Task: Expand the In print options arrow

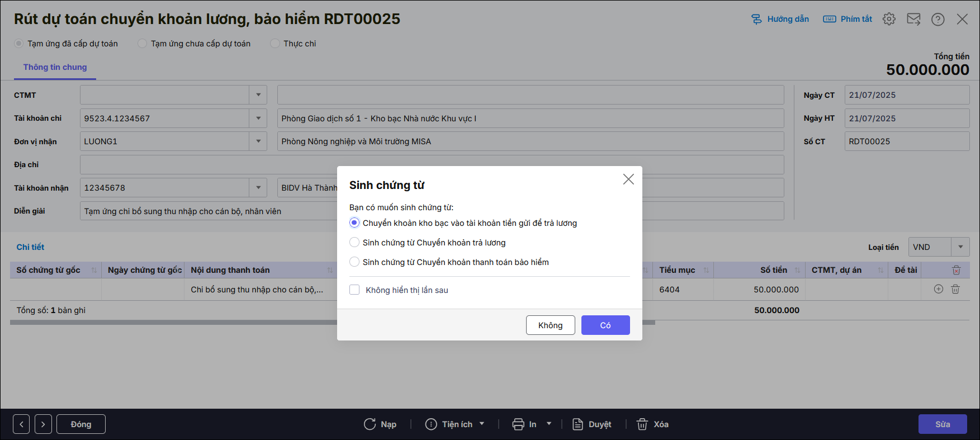Action: pos(549,424)
